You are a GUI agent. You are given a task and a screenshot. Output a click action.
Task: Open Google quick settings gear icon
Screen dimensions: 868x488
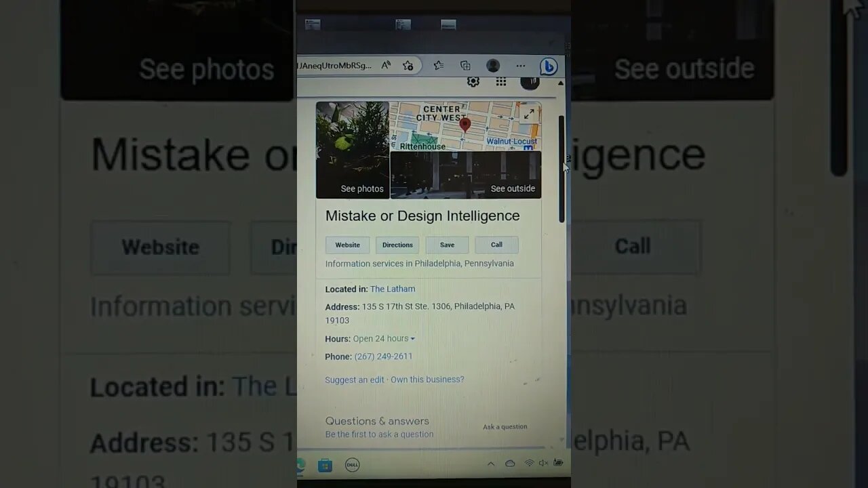(473, 82)
